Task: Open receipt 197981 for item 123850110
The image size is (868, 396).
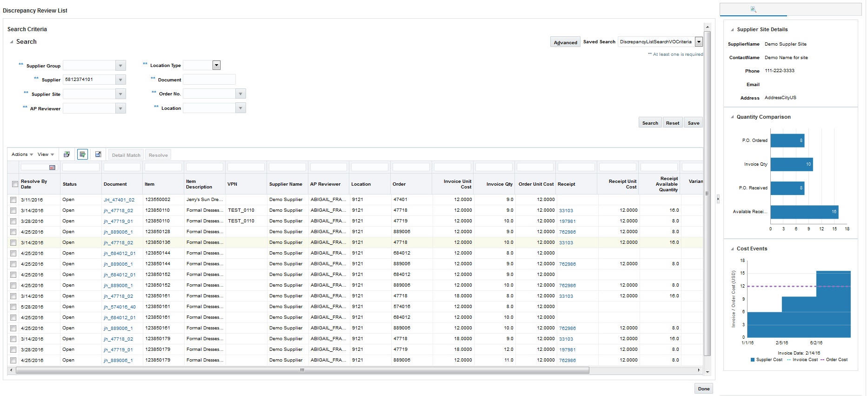Action: (x=567, y=221)
